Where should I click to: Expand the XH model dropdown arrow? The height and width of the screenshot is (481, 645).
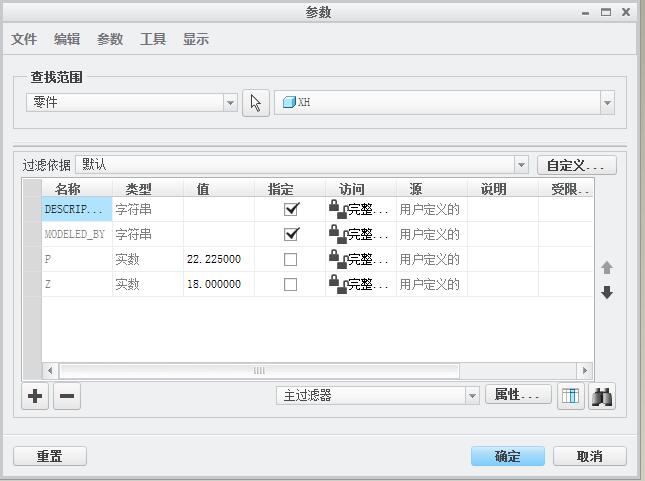tap(607, 102)
